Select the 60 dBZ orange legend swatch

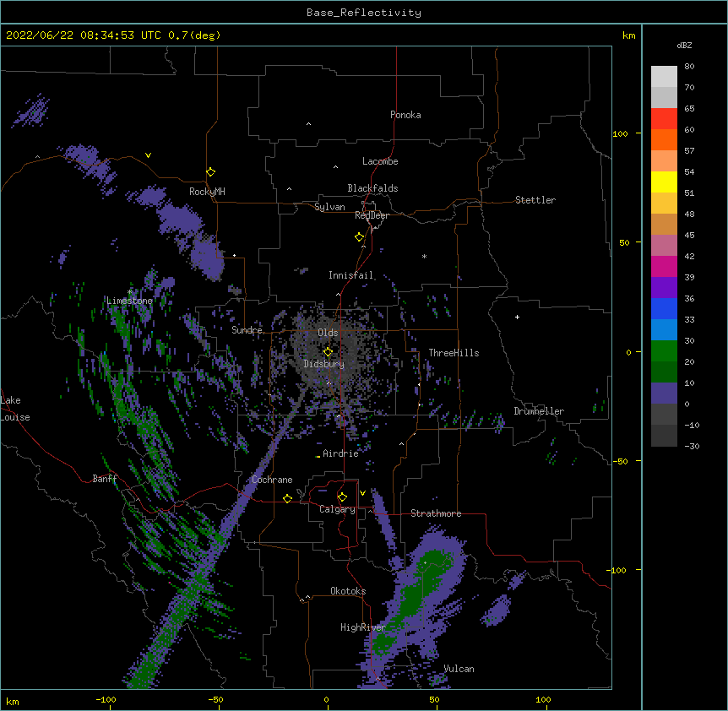pos(664,139)
